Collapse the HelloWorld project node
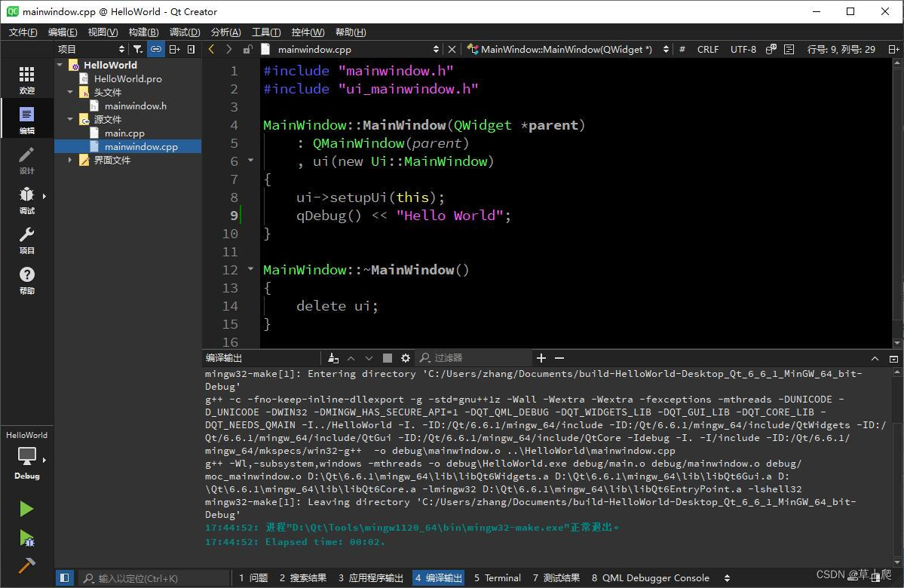The image size is (904, 588). [x=60, y=65]
